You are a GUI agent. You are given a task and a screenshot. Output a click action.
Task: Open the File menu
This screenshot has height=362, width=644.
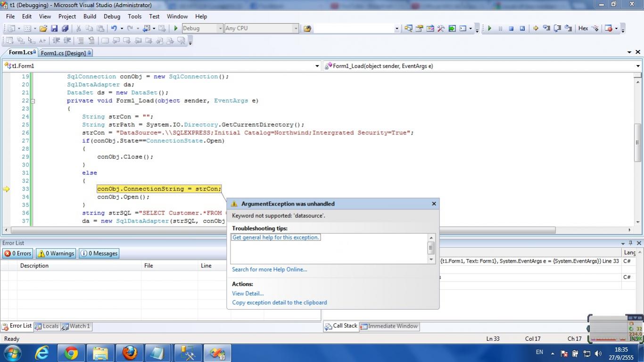click(10, 16)
